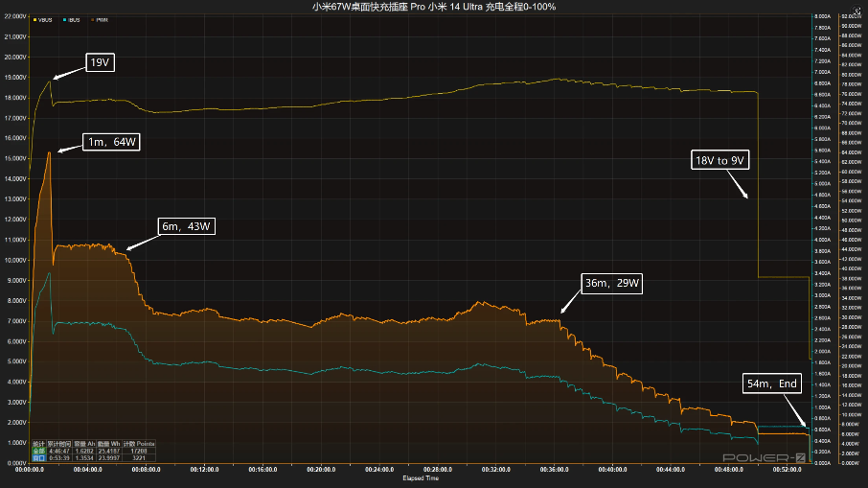Click the 4.000A current axis label
Viewport: 868px width, 488px height.
[823, 240]
